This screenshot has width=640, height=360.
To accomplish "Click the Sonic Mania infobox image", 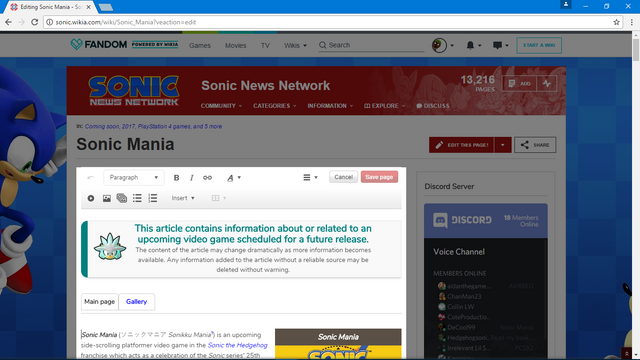I will pyautogui.click(x=338, y=352).
